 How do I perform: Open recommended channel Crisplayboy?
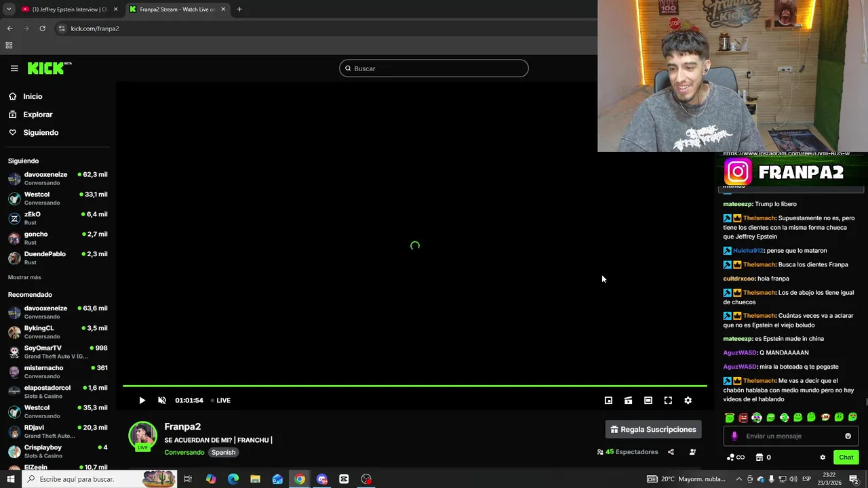[58, 451]
